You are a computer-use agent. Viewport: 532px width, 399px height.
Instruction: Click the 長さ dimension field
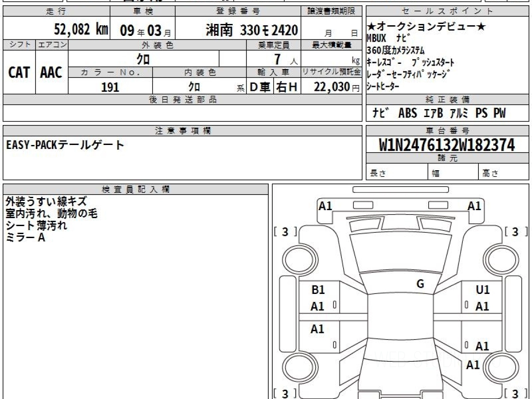click(x=397, y=172)
